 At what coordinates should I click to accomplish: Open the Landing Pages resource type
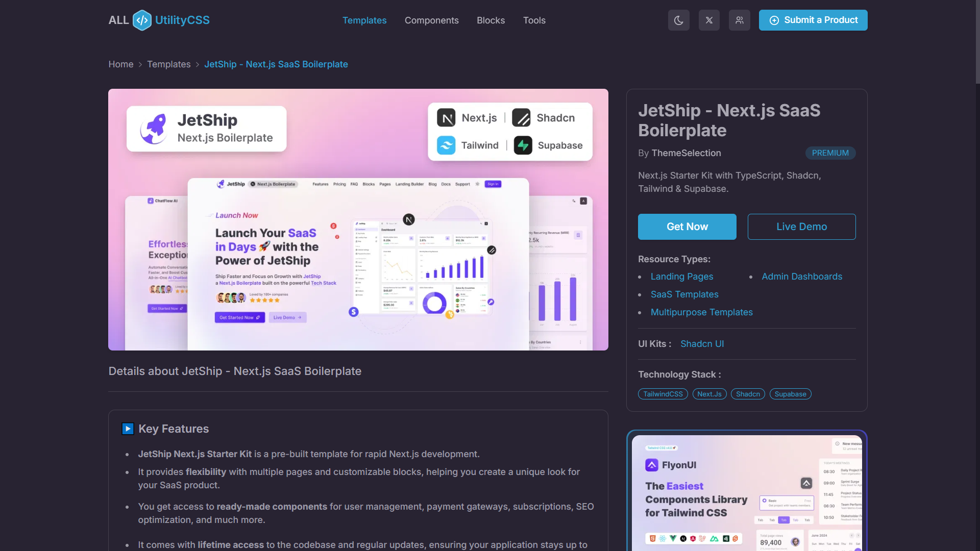(682, 277)
